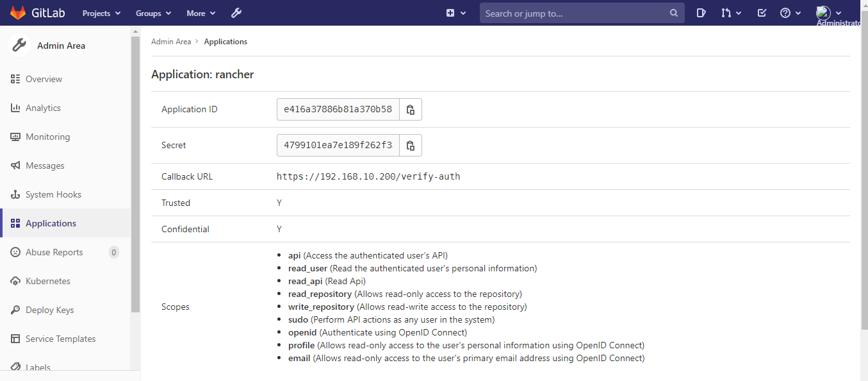Open the to-do list checkmark icon
868x381 pixels.
(x=762, y=13)
